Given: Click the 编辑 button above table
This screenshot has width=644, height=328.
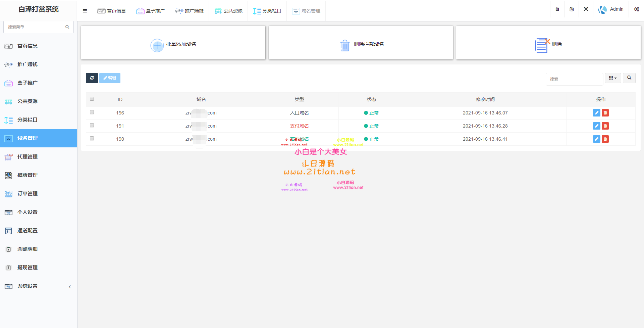Looking at the screenshot, I should coord(110,78).
